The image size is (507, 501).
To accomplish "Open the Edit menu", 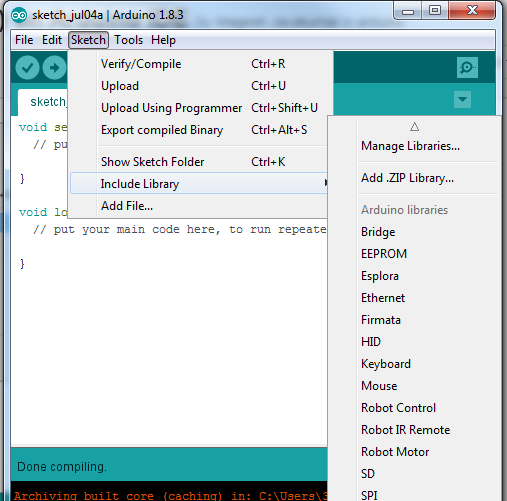I will point(52,40).
